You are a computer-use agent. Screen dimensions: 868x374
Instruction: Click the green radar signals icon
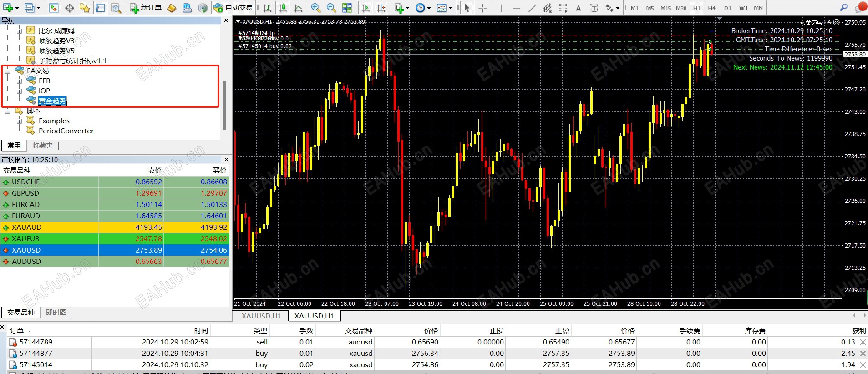coord(203,8)
